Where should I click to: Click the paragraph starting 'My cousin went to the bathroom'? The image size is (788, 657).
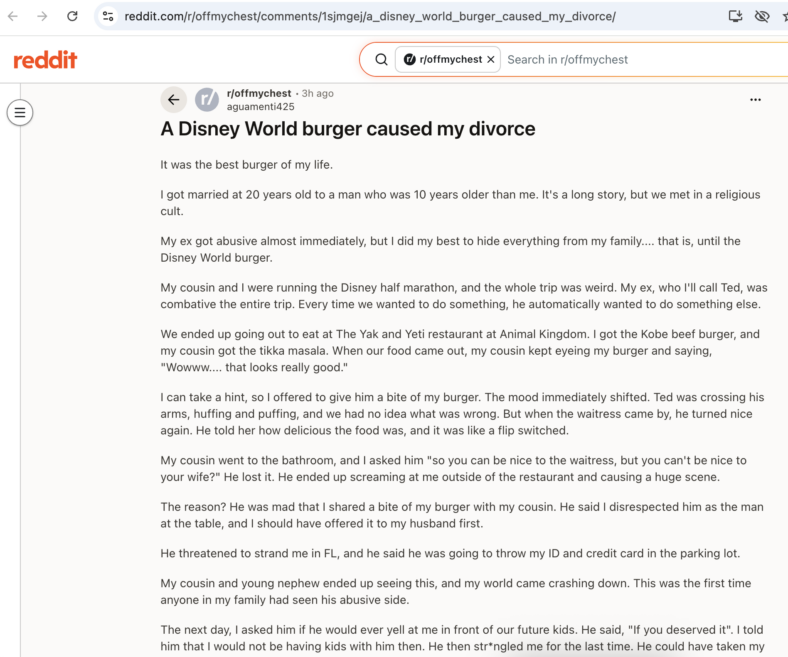click(x=453, y=468)
